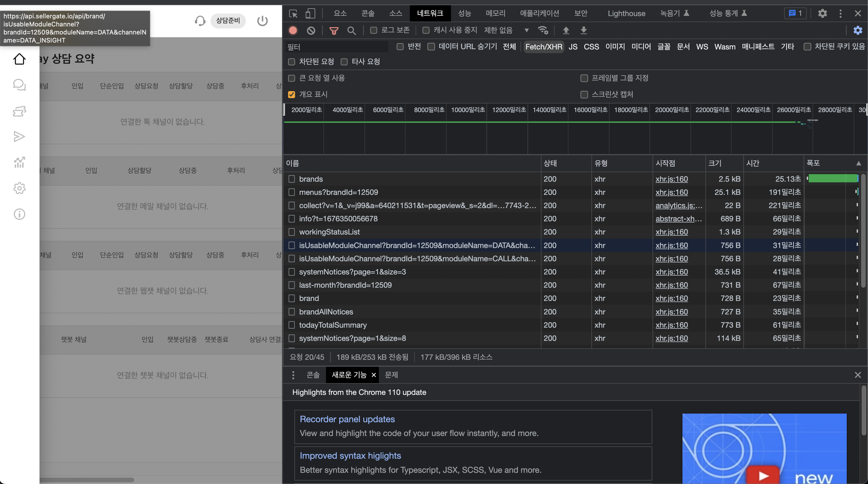
Task: Enable the 로그 보존 checkbox
Action: click(x=373, y=30)
